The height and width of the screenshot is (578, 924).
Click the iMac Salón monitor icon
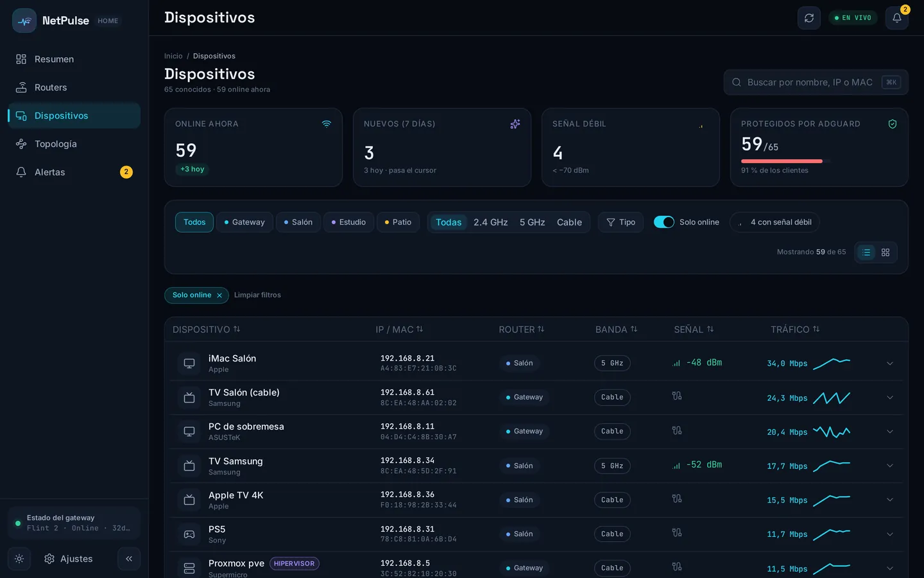[189, 363]
